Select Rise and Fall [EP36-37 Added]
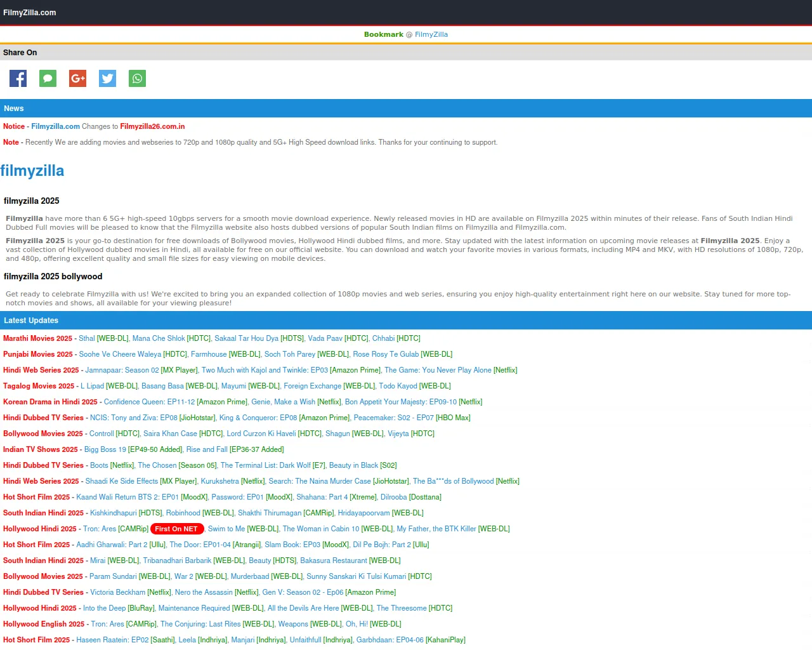 pos(235,449)
